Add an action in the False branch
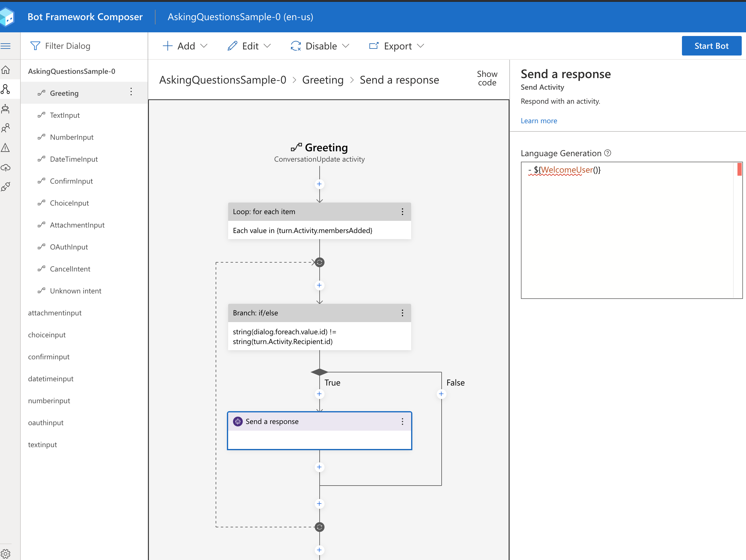 point(441,394)
